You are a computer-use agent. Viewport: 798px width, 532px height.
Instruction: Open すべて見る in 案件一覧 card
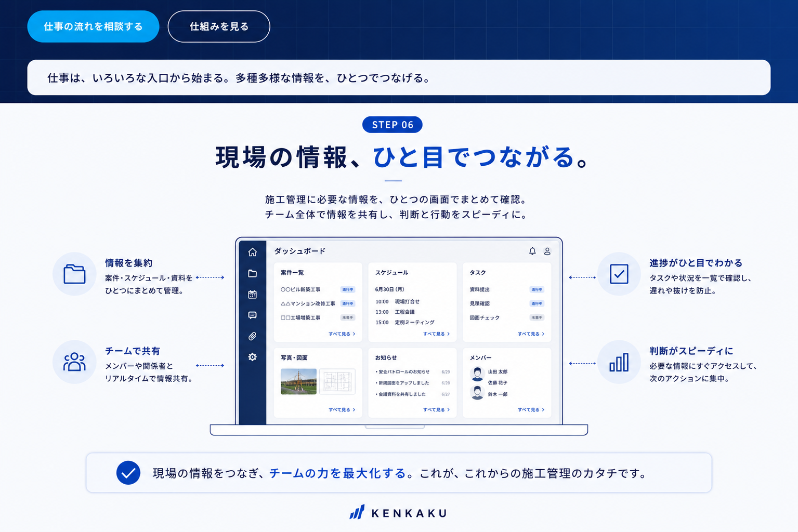[x=342, y=334]
